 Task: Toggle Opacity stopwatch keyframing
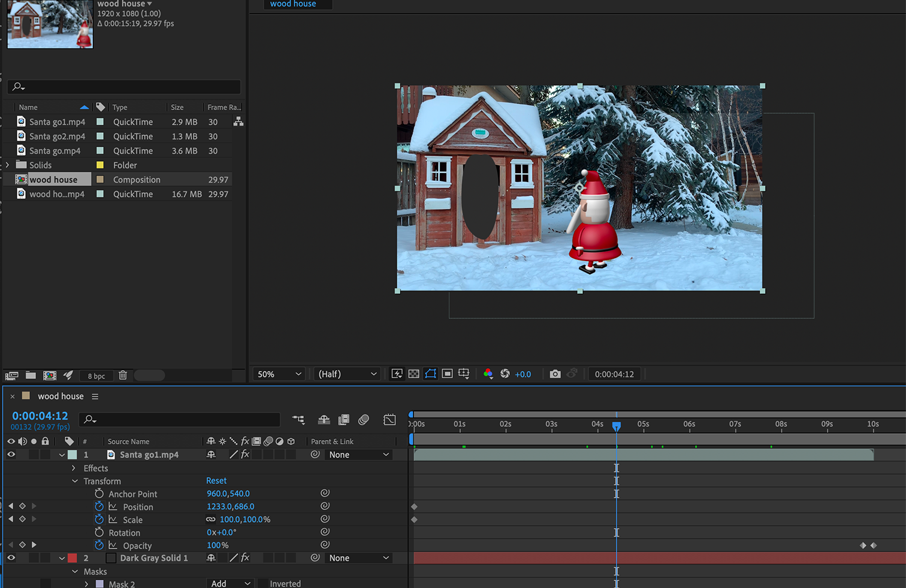(99, 545)
